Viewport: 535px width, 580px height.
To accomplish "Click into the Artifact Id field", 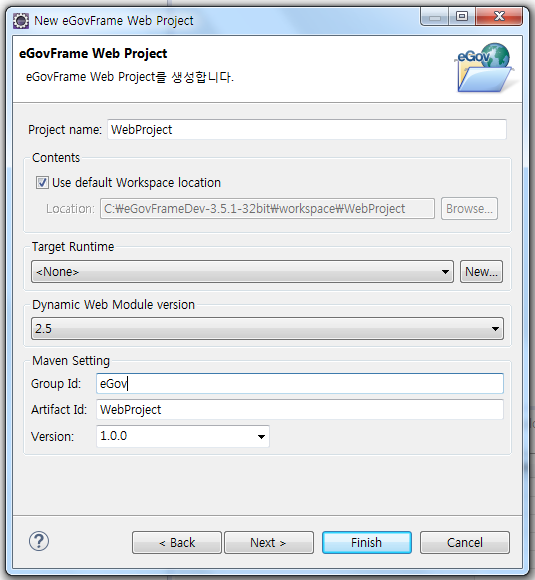I will [300, 409].
